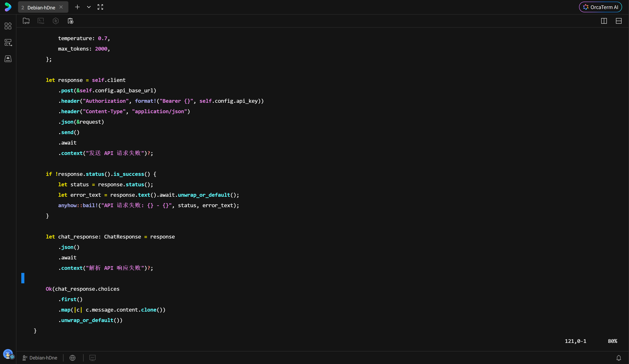This screenshot has height=364, width=629.
Task: Open the notifications bell
Action: tap(619, 358)
